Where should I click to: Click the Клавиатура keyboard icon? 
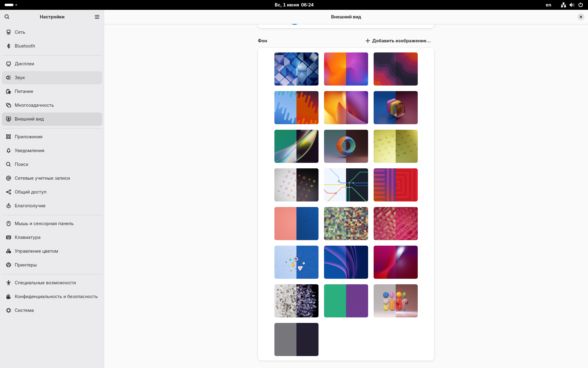[x=9, y=237]
